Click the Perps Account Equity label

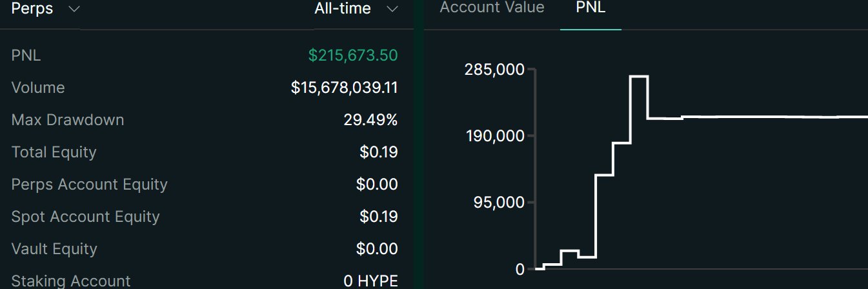pos(89,184)
